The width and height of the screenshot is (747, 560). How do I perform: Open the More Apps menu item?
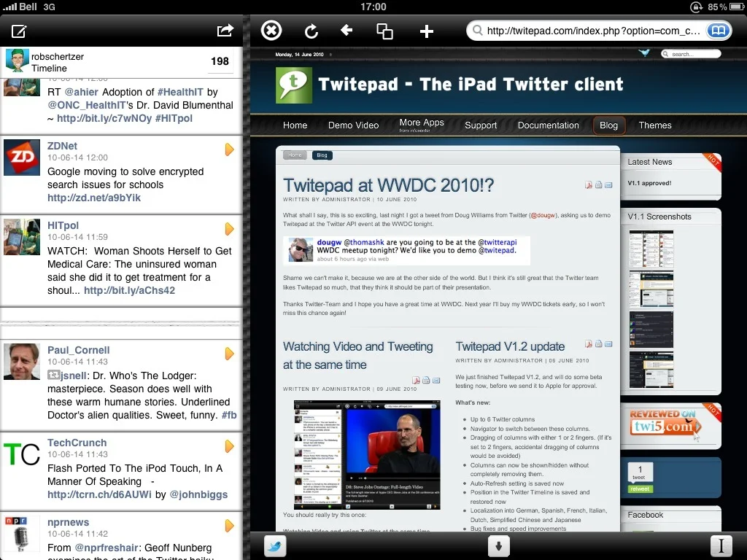pos(422,125)
